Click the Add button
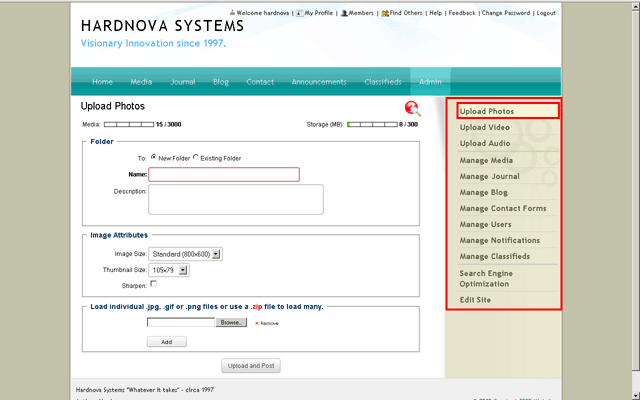 [x=166, y=342]
